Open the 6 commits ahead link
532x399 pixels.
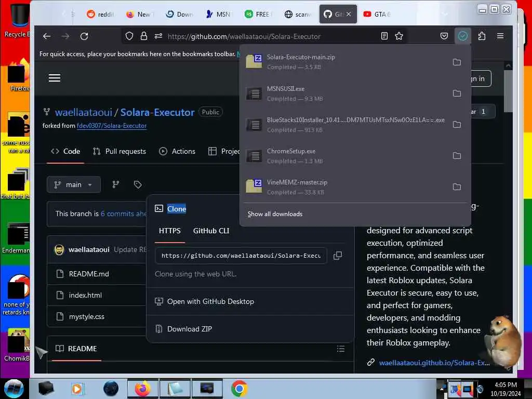pos(124,214)
